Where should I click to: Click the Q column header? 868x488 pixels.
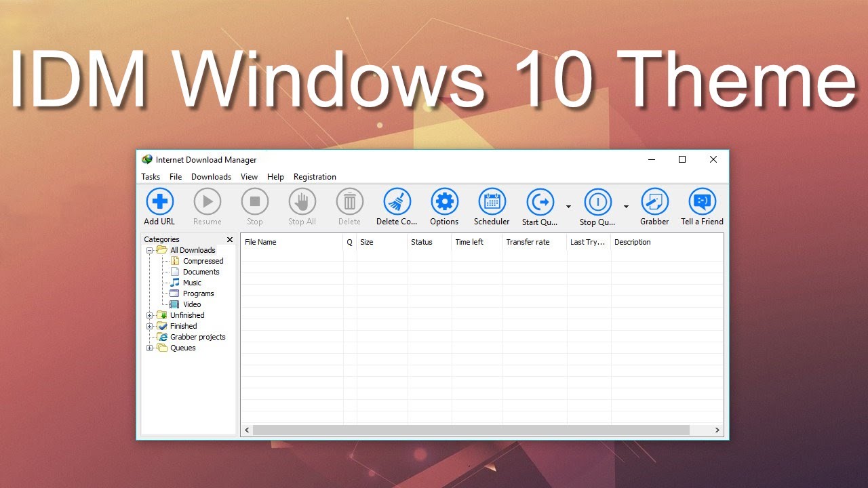[350, 242]
